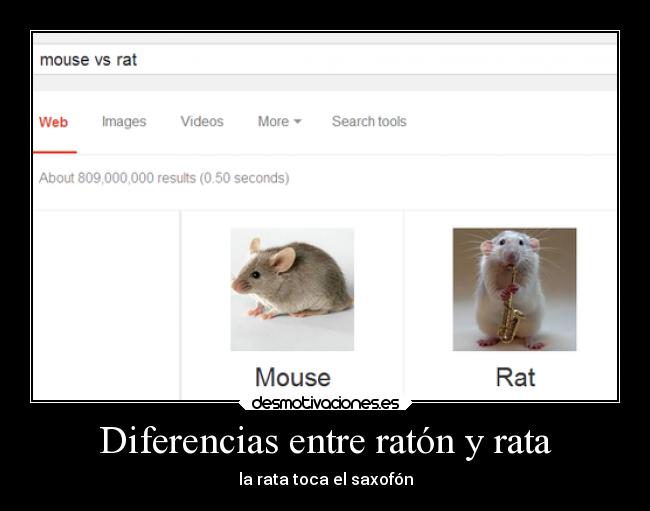Open the Videos tab
The image size is (650, 511).
[x=202, y=121]
